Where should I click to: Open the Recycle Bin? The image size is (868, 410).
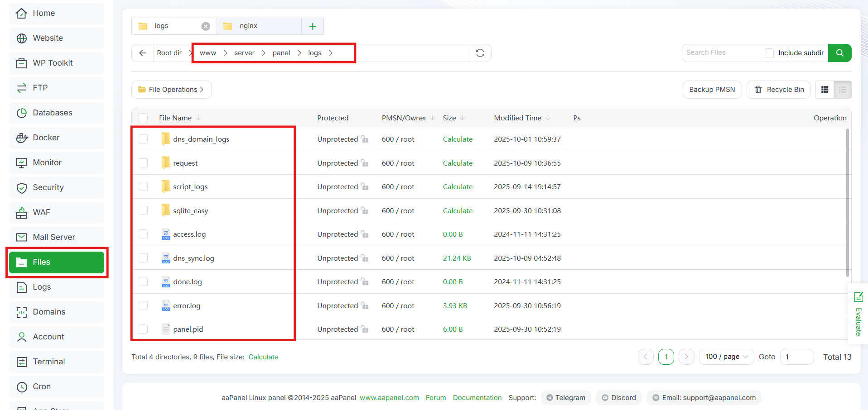point(779,90)
